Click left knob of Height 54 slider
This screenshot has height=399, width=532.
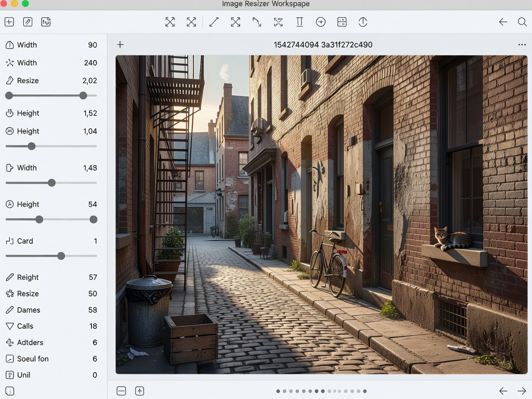tap(39, 219)
